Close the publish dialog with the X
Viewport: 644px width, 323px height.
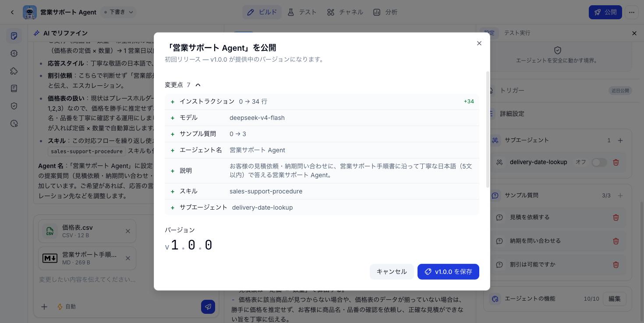[x=479, y=43]
